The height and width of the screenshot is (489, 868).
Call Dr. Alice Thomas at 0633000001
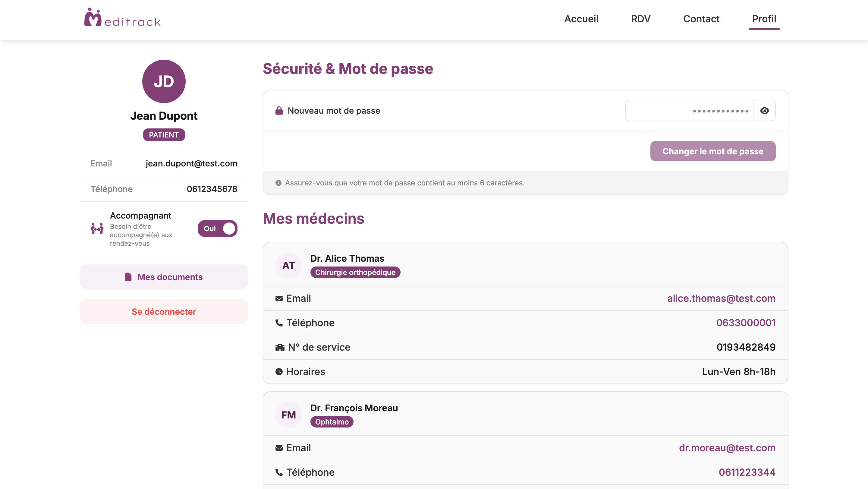[x=746, y=323]
